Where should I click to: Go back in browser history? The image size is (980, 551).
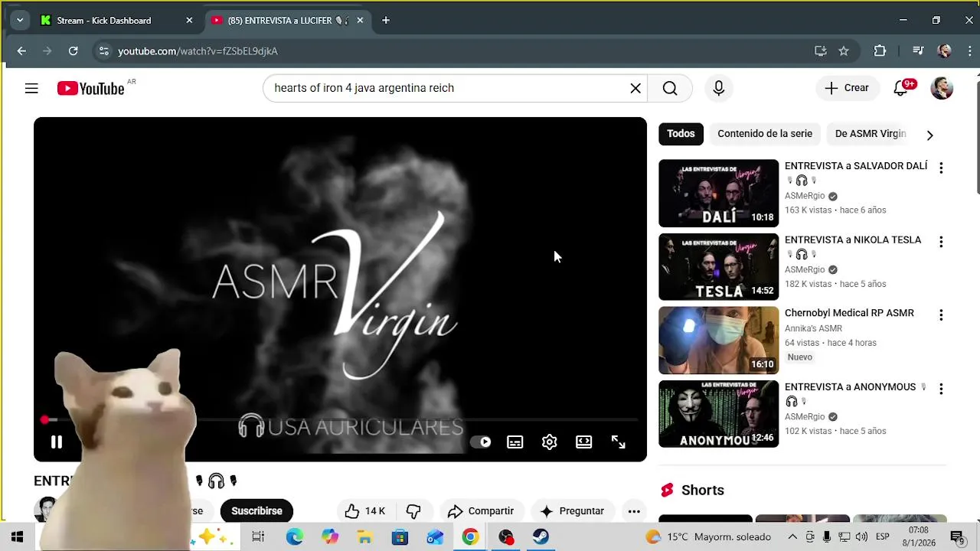coord(21,51)
